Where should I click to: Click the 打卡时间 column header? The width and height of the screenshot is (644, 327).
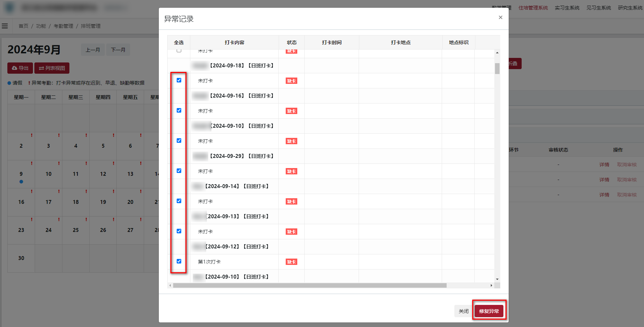pyautogui.click(x=332, y=42)
